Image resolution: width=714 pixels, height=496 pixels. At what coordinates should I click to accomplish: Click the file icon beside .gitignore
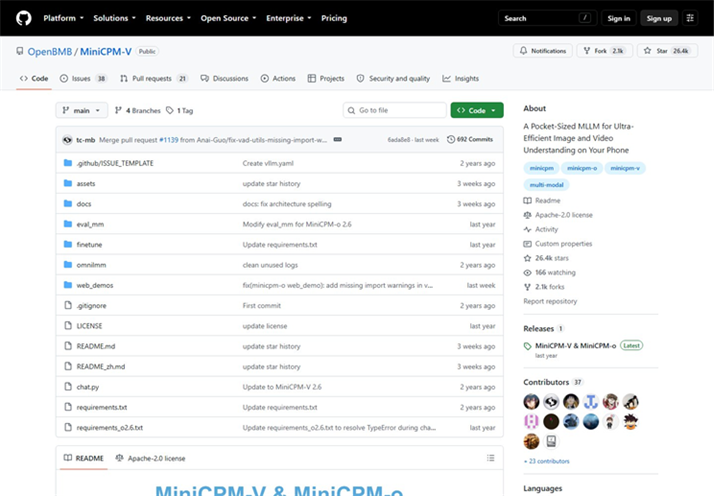pyautogui.click(x=68, y=305)
